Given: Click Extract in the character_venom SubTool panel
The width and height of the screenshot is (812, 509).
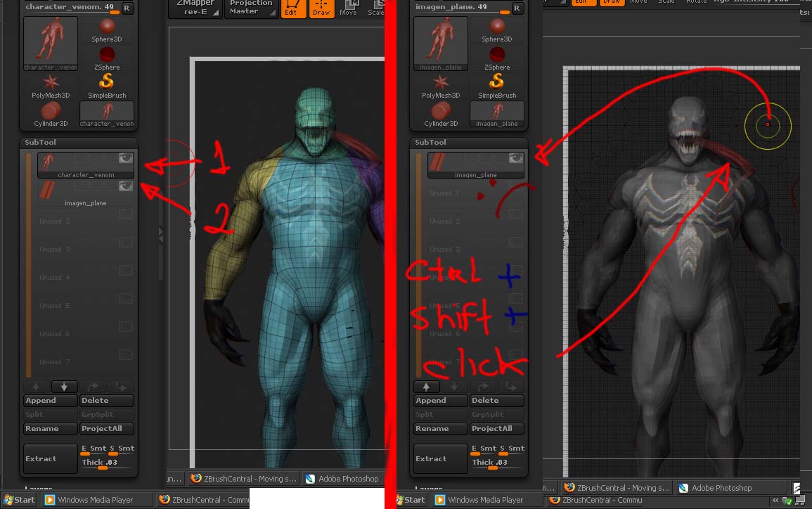Looking at the screenshot, I should [x=50, y=459].
